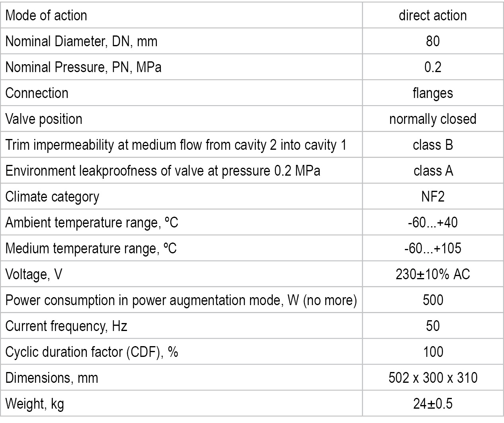Click the Nominal Diameter value 80
The height and width of the screenshot is (423, 504).
click(x=433, y=41)
